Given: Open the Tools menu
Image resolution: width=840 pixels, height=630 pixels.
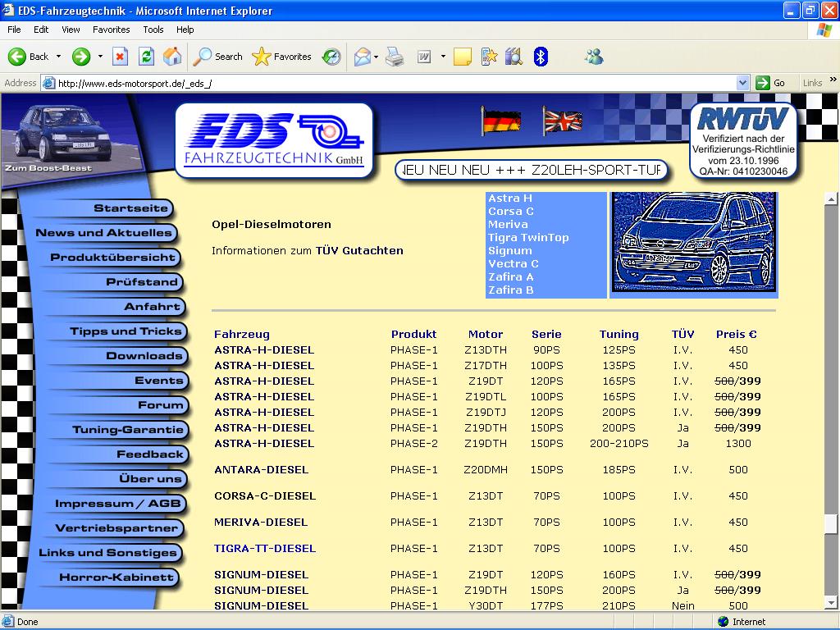Looking at the screenshot, I should pos(153,30).
